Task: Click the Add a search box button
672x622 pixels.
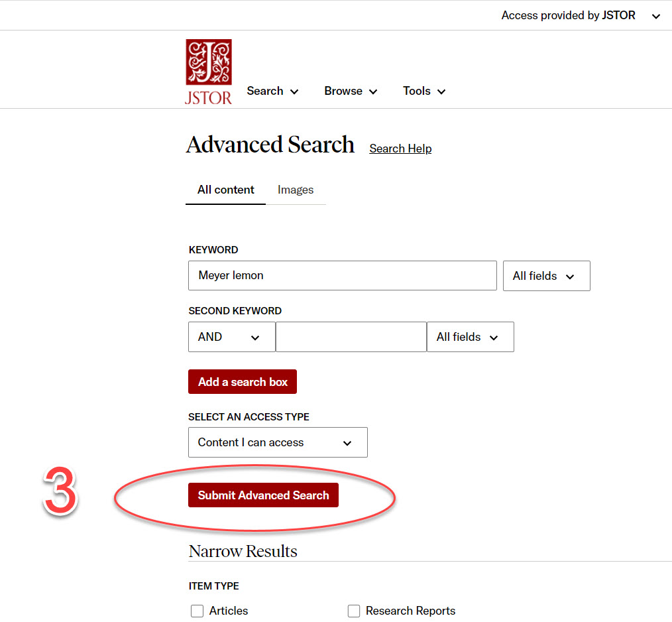Action: click(x=243, y=382)
